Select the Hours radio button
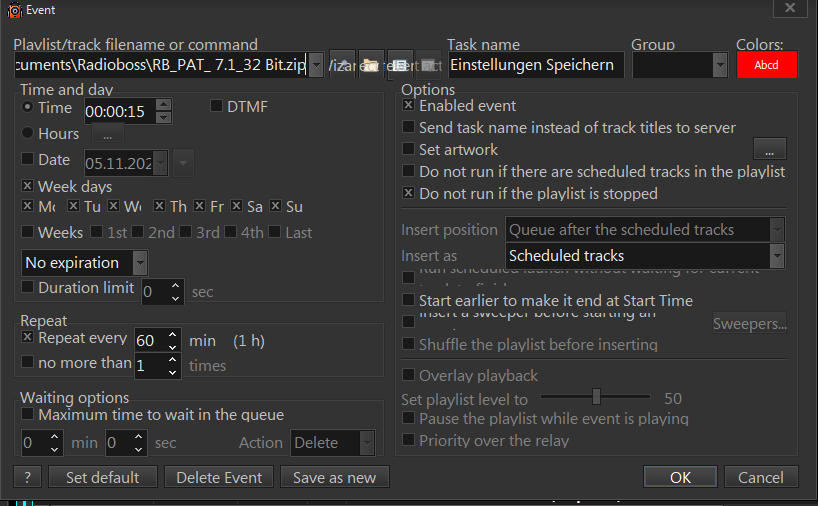The height and width of the screenshot is (506, 818). (x=28, y=133)
